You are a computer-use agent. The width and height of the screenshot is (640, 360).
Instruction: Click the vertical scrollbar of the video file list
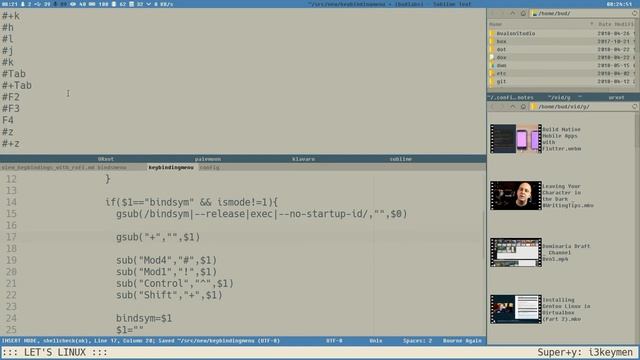[x=637, y=229]
